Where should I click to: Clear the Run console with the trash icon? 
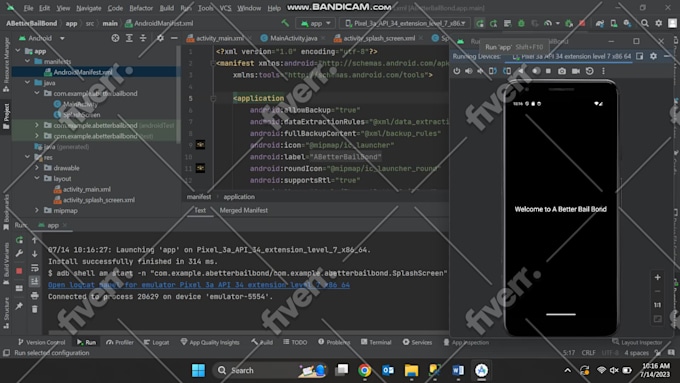point(35,309)
